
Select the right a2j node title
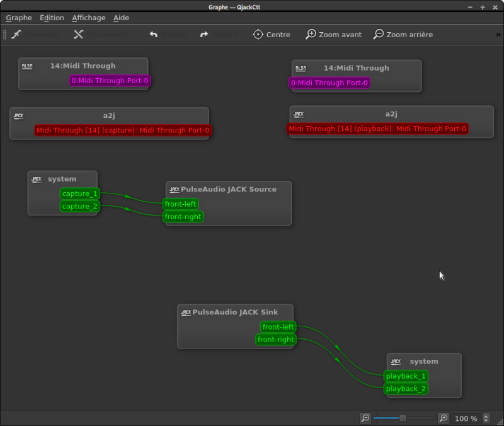click(x=391, y=114)
